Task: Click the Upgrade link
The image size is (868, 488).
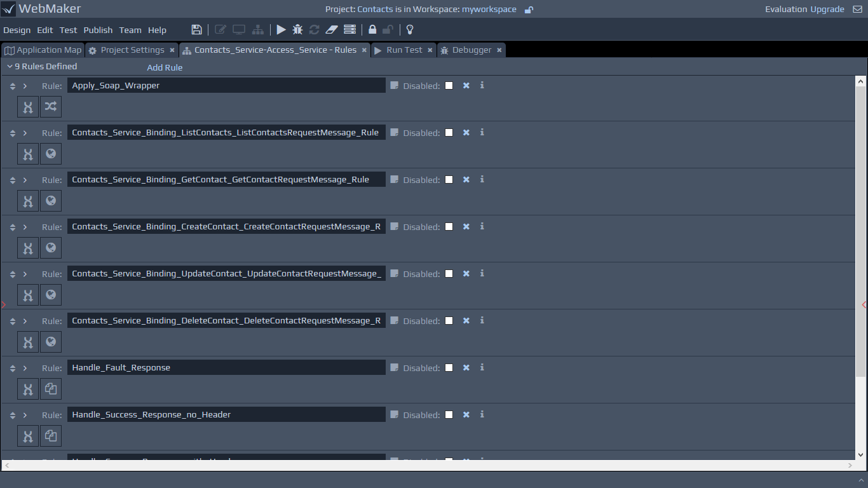Action: click(827, 10)
